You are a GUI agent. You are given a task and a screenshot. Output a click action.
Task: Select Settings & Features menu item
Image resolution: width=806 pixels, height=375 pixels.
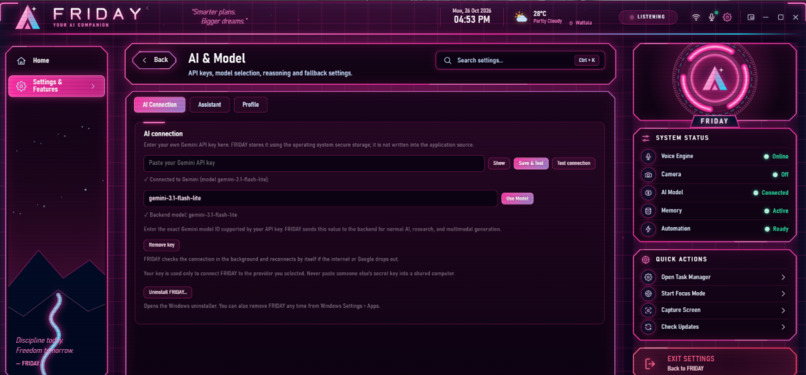click(57, 86)
